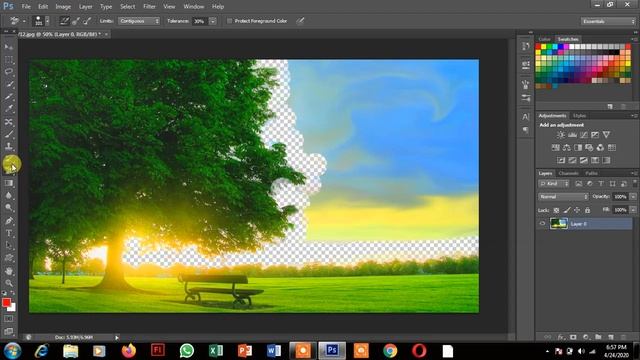Swap foreground and background colors
The image size is (640, 360).
13,293
